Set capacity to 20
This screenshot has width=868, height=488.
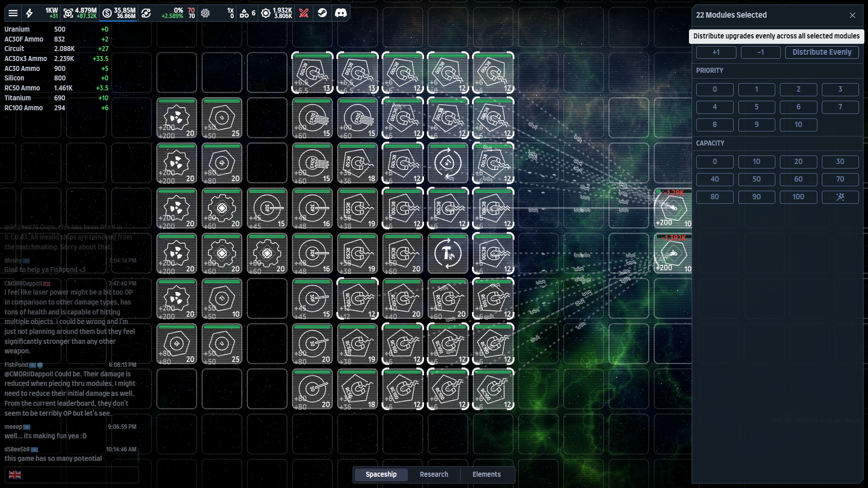click(798, 162)
